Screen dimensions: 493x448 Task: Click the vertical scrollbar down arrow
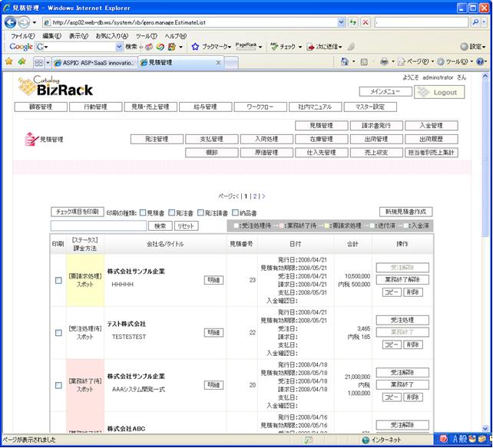click(x=485, y=429)
